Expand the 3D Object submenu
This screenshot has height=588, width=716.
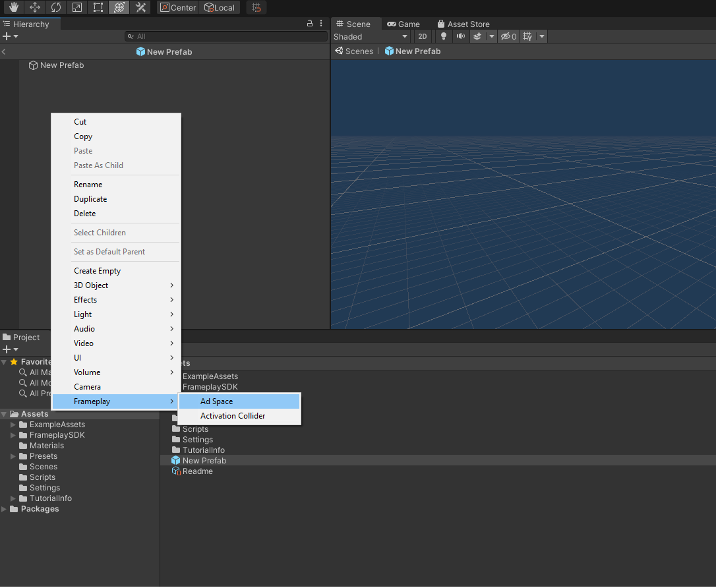click(x=116, y=285)
